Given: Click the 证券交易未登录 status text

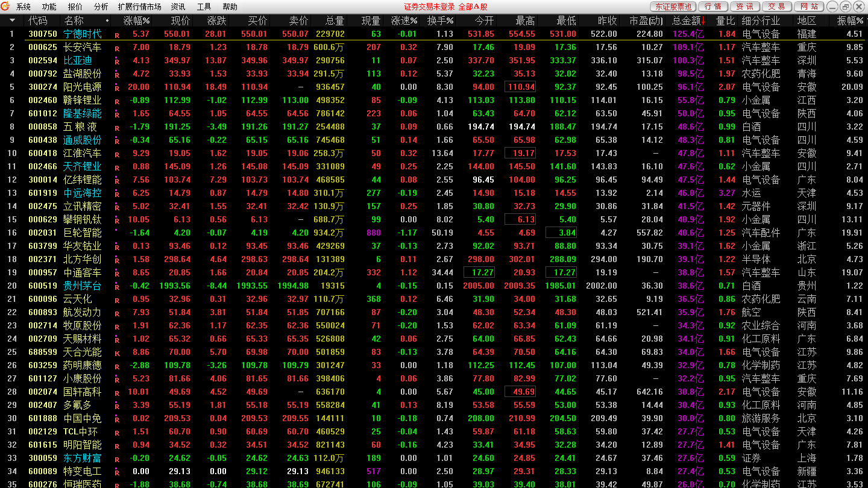Looking at the screenshot, I should coord(429,7).
